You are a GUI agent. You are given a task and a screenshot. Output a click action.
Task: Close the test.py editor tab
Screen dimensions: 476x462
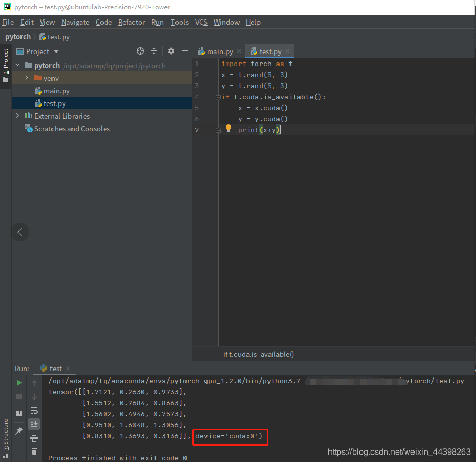coord(287,51)
